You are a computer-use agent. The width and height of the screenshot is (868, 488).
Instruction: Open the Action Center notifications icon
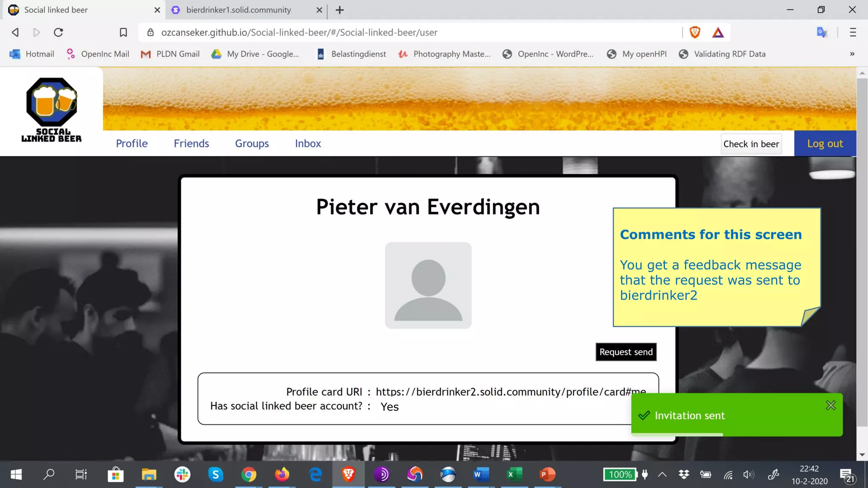pos(847,475)
